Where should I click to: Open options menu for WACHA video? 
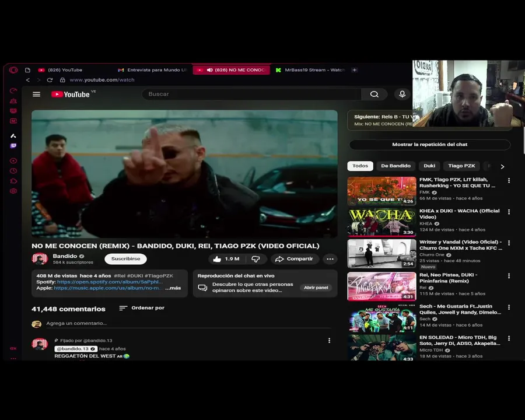[x=509, y=212]
